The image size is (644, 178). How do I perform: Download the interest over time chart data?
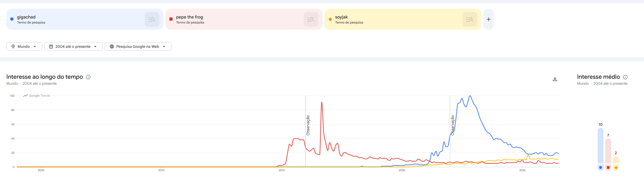click(555, 79)
